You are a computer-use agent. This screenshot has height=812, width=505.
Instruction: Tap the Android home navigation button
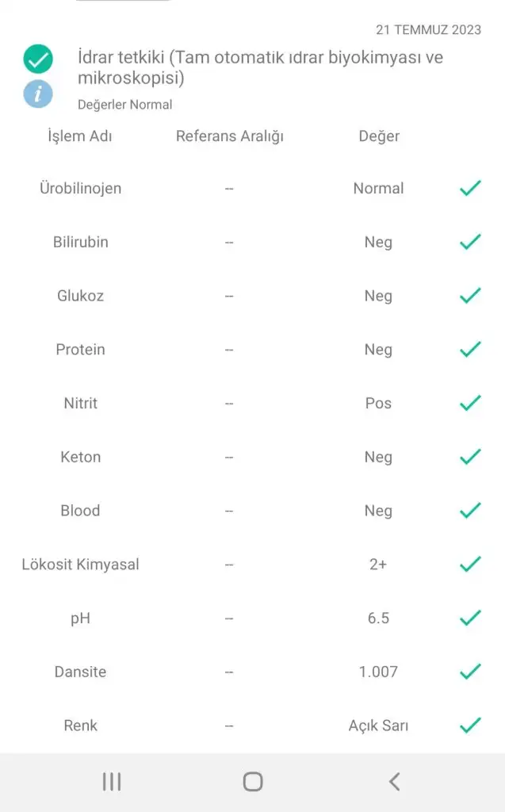(x=253, y=782)
